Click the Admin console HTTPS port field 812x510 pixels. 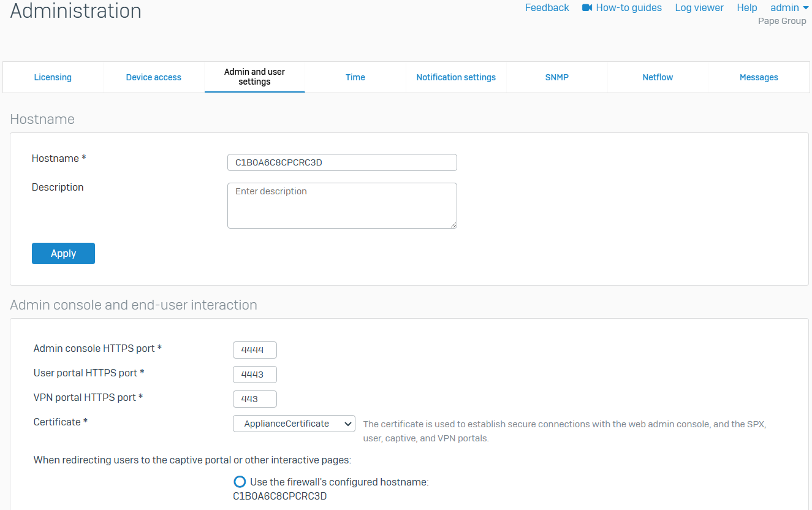coord(255,350)
